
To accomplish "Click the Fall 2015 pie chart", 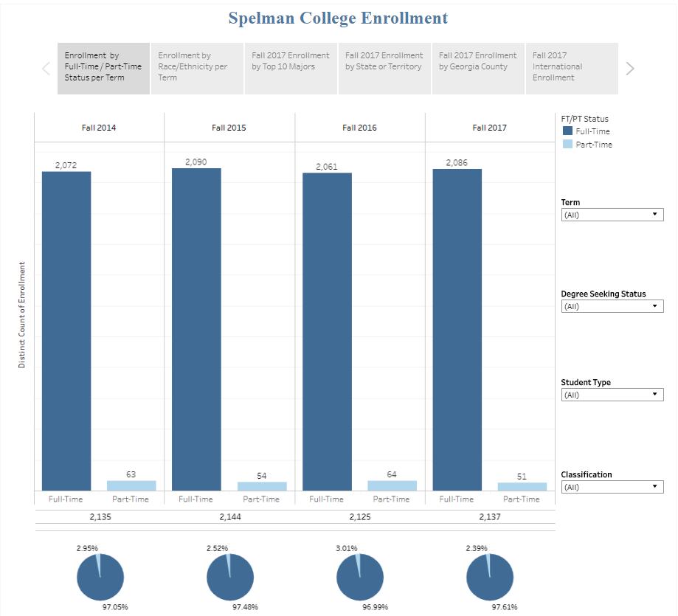I will (x=230, y=577).
